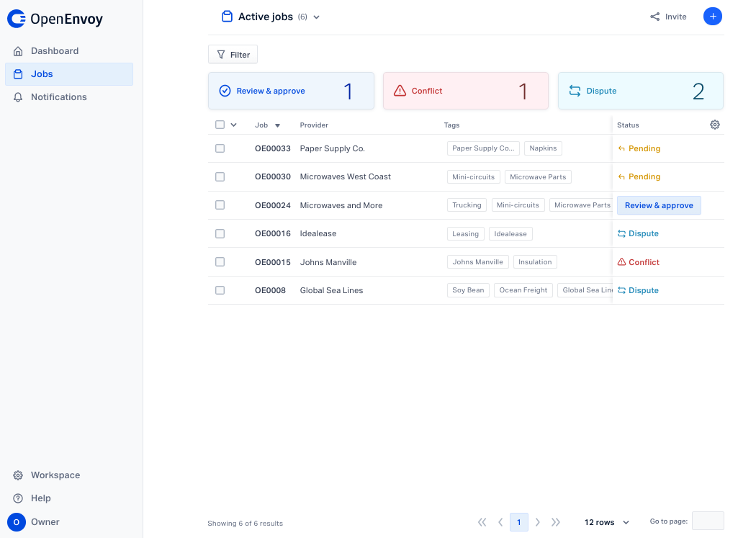The image size is (756, 538).
Task: Click the blue plus add button
Action: point(713,17)
